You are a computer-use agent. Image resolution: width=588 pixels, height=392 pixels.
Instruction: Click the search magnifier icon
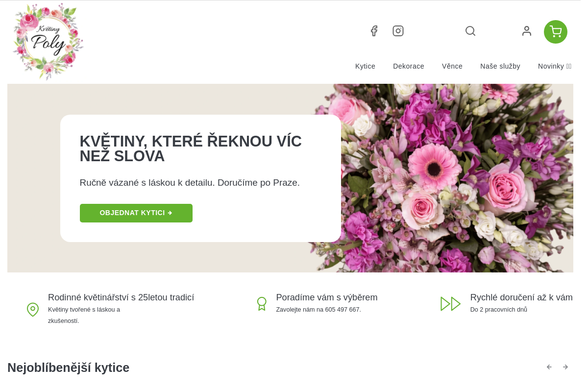(x=470, y=31)
